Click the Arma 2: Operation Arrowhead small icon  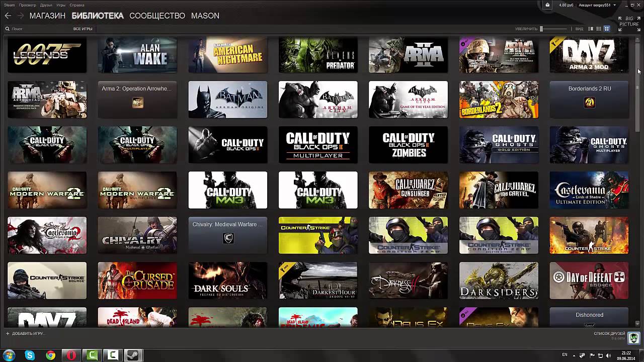(137, 103)
